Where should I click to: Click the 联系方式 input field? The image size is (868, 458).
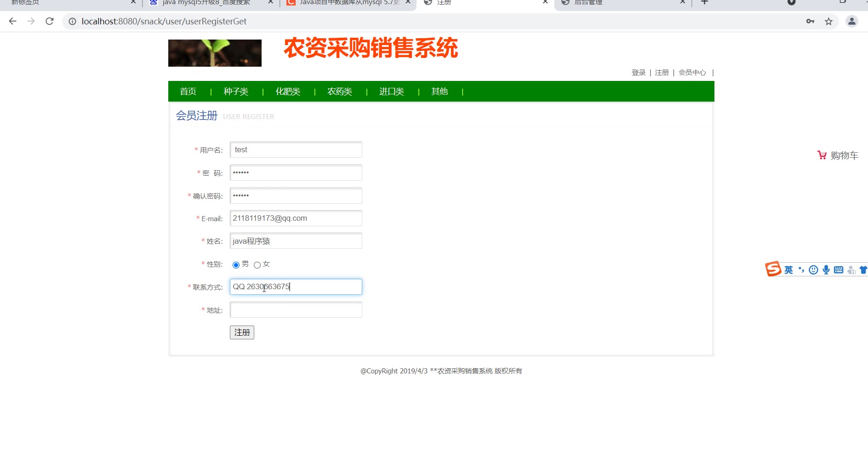coord(296,287)
